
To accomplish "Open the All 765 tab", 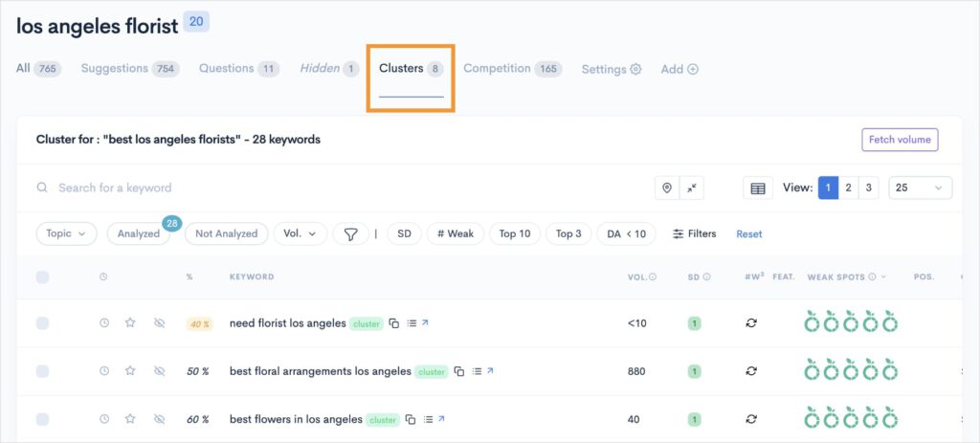I will [x=38, y=69].
